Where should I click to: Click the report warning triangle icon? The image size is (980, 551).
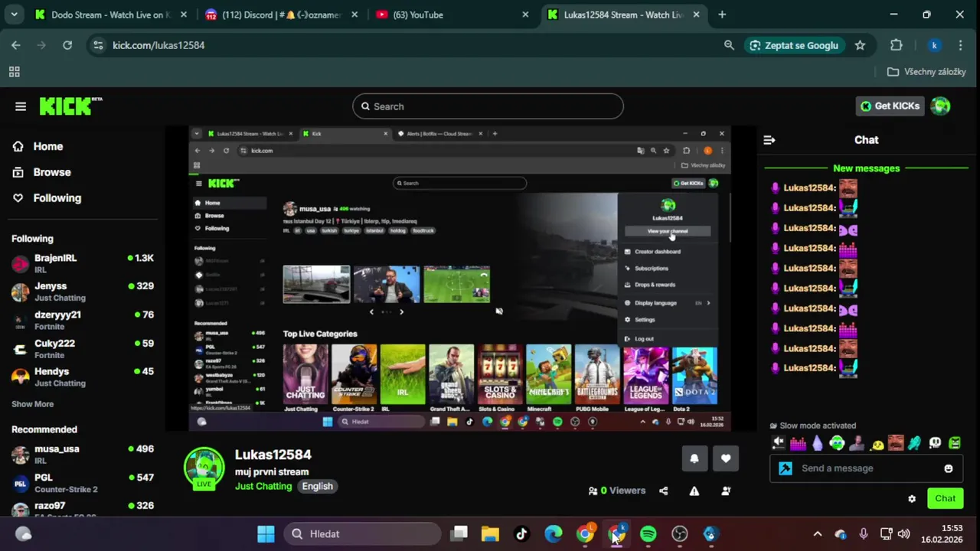click(694, 491)
